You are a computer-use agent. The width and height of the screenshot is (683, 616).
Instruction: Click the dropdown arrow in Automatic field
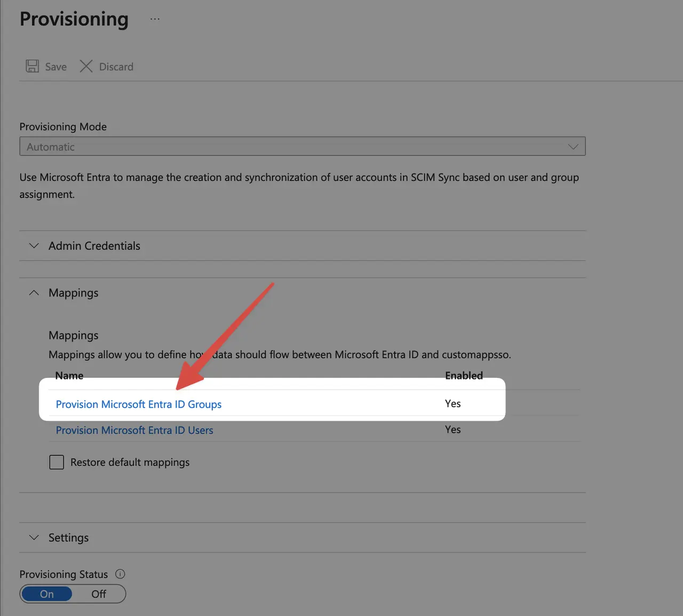pyautogui.click(x=573, y=147)
